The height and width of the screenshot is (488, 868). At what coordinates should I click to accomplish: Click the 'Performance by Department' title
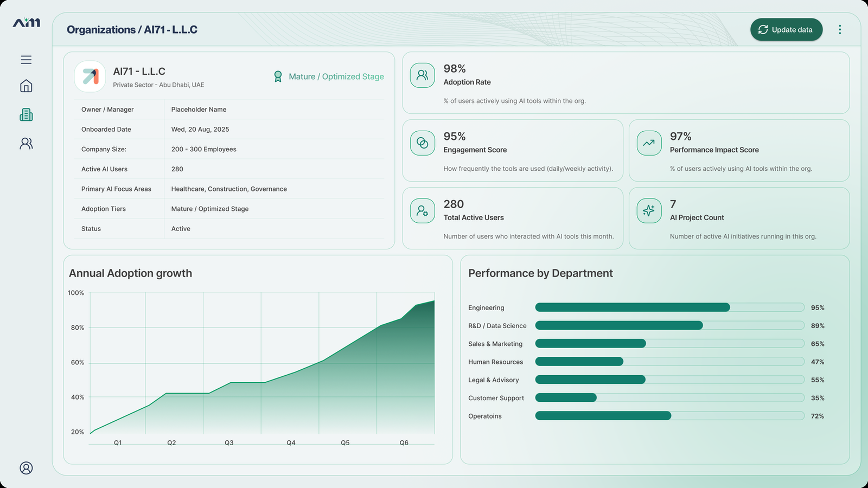click(540, 273)
